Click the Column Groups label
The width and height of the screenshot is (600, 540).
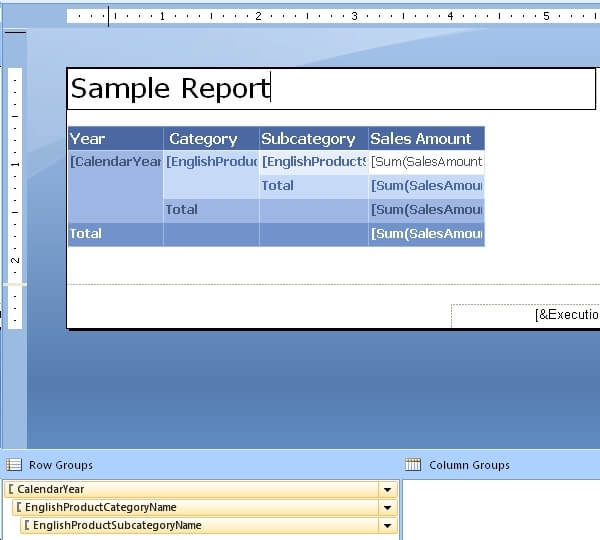tap(470, 465)
